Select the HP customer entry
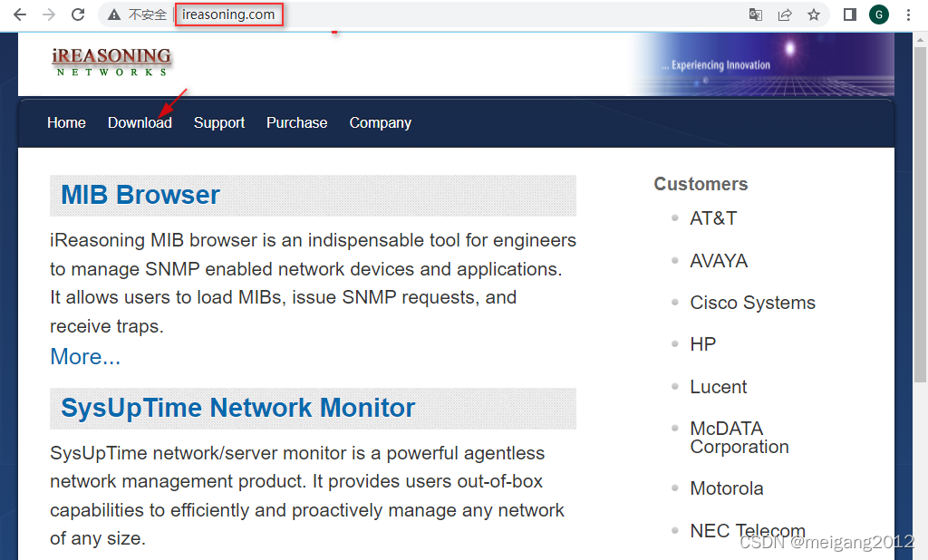Viewport: 928px width, 560px height. 703,344
